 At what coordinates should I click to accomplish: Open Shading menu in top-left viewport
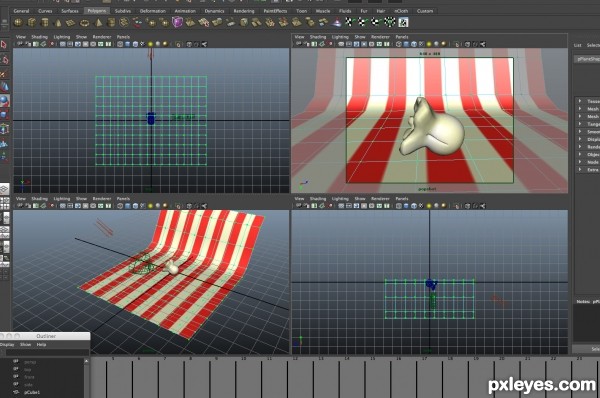[39, 37]
